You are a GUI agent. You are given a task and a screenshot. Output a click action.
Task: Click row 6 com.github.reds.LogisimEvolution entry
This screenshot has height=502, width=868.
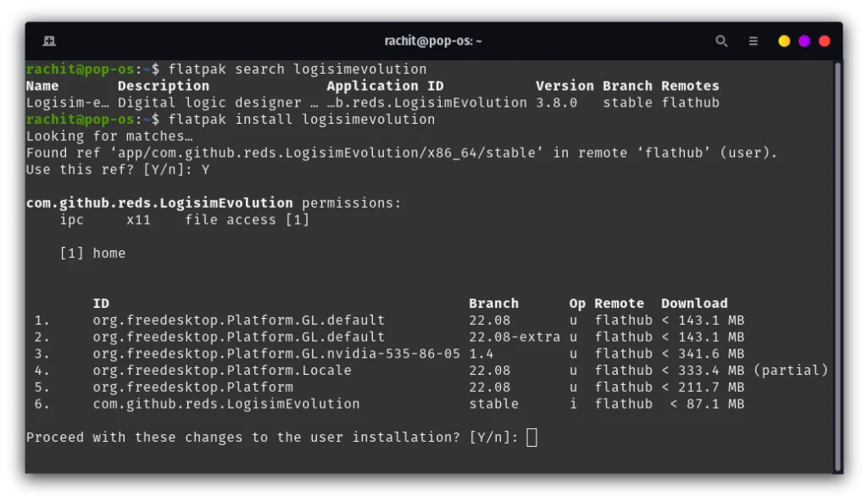pos(225,404)
